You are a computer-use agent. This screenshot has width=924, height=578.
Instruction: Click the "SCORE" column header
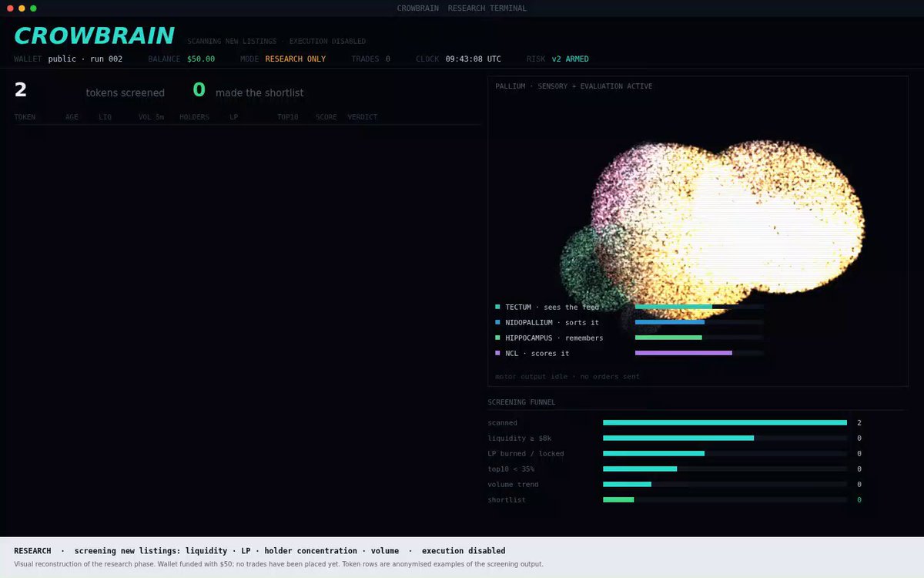pos(326,117)
